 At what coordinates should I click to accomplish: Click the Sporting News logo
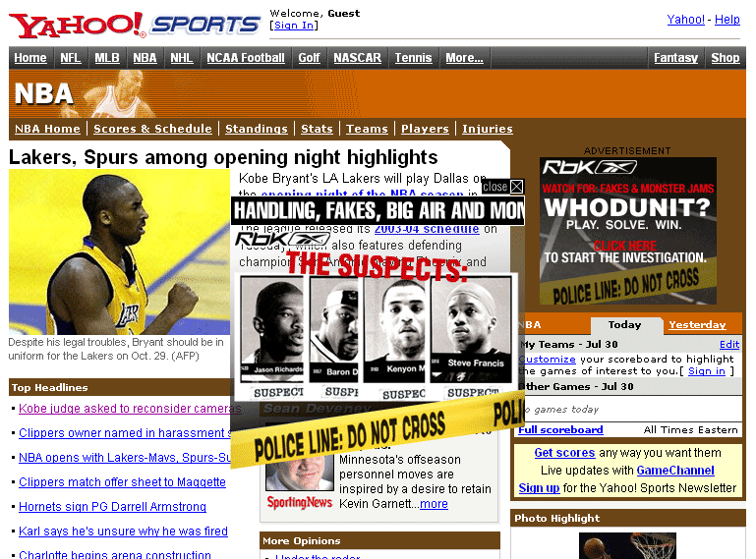[x=299, y=502]
